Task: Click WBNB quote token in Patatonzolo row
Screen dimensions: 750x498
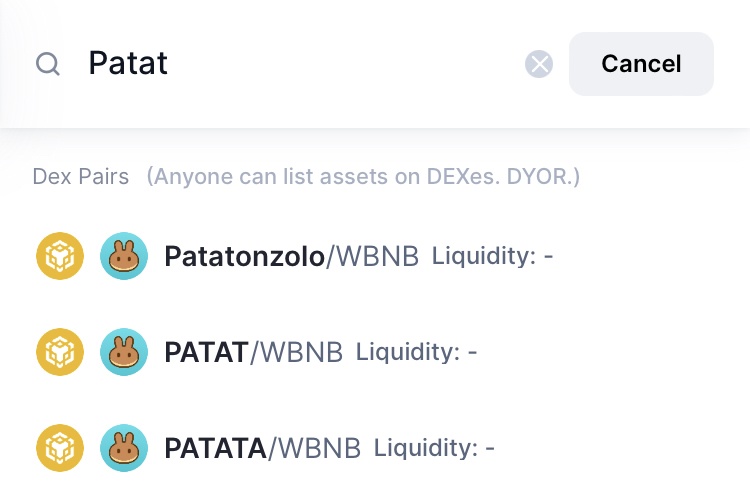Action: pyautogui.click(x=378, y=257)
